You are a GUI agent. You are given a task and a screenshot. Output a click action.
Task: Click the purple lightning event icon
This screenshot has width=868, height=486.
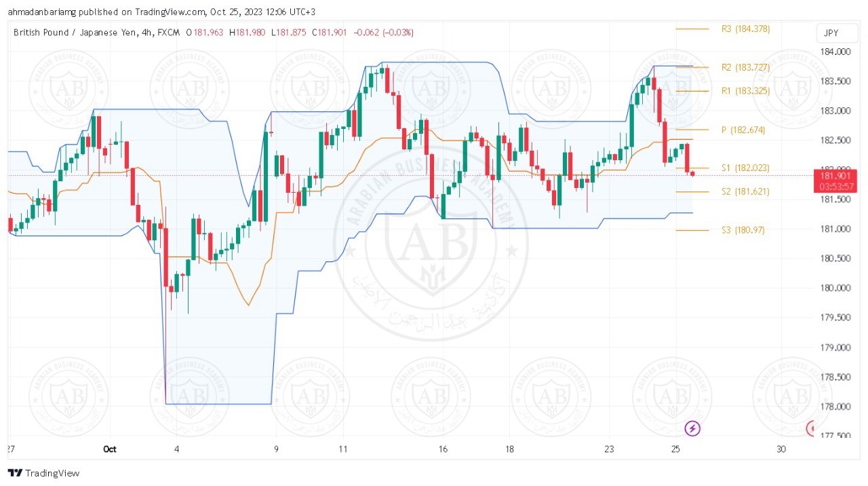coord(692,428)
